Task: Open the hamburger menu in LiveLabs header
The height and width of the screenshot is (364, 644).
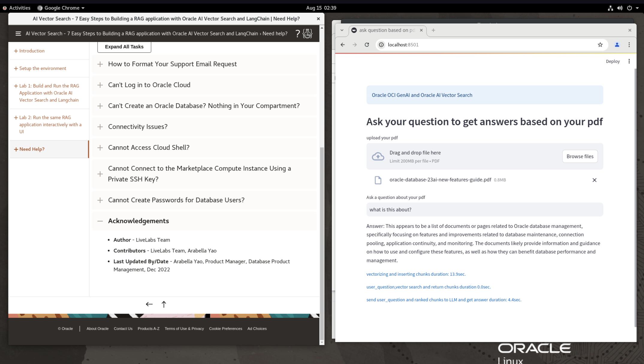Action: point(18,34)
